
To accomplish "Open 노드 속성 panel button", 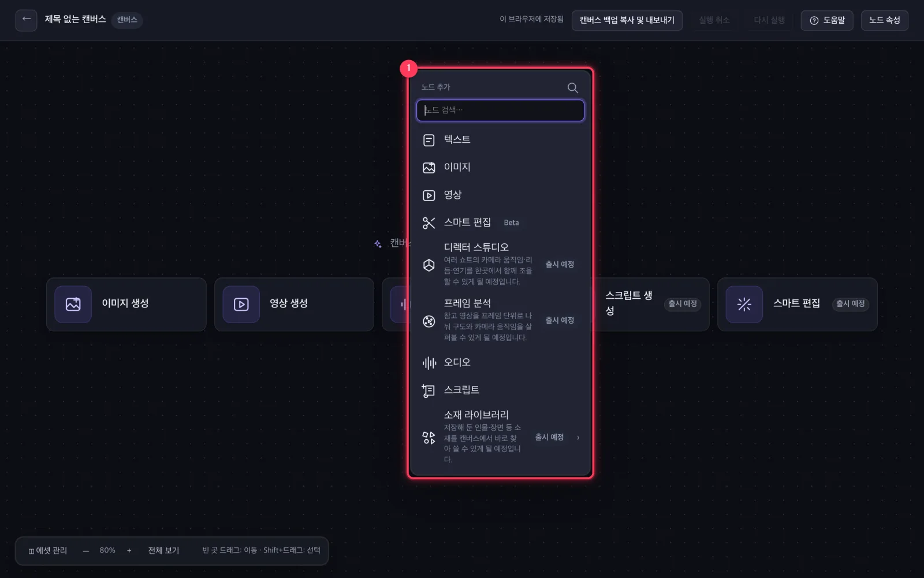I will (x=885, y=20).
